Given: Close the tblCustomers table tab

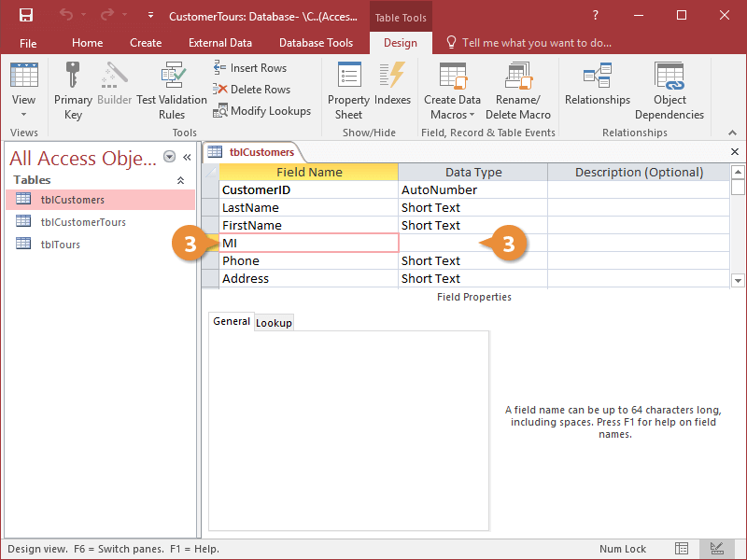Looking at the screenshot, I should click(x=735, y=152).
